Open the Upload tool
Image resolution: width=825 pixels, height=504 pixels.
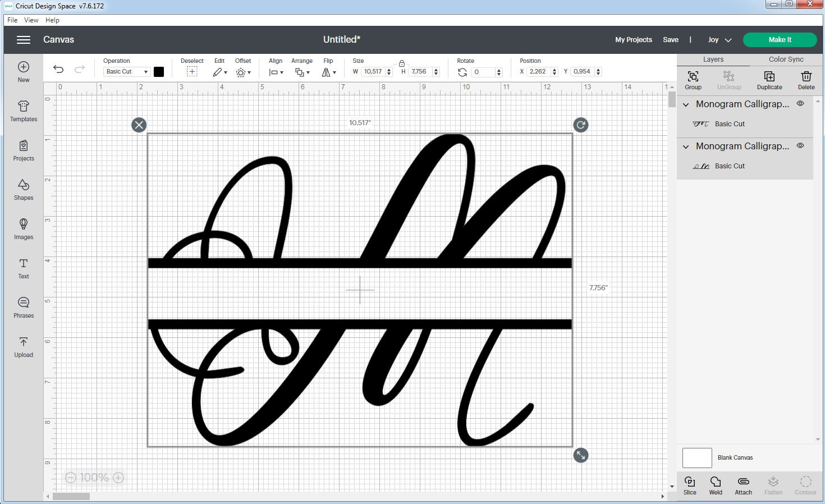point(23,347)
